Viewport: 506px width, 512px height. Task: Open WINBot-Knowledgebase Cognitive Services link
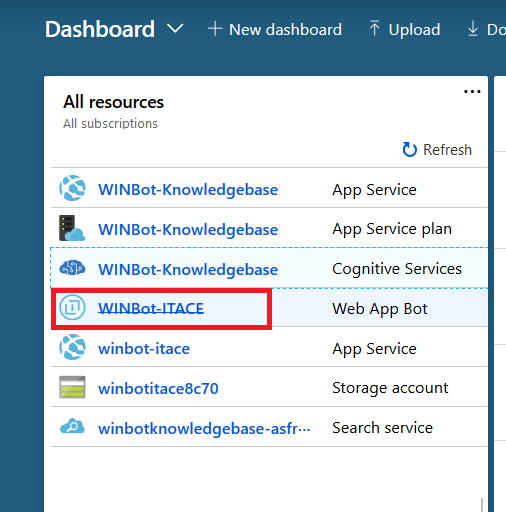pos(188,269)
